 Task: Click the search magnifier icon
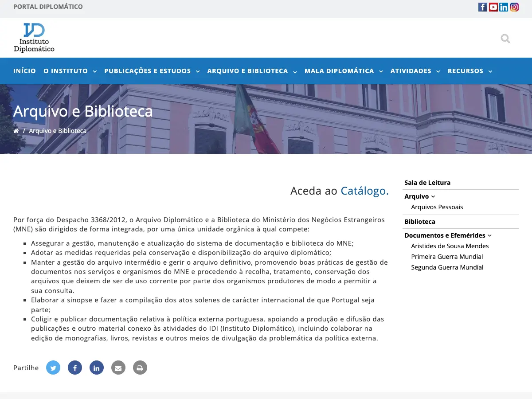pos(505,39)
